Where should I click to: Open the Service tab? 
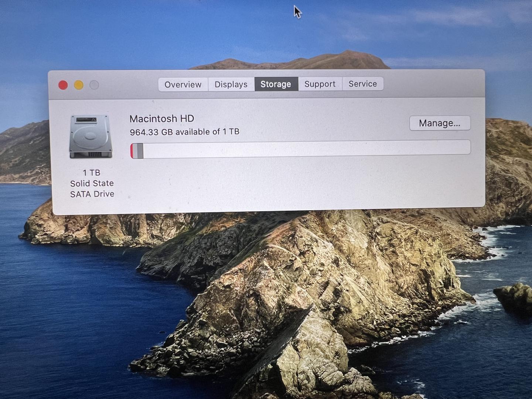point(363,84)
